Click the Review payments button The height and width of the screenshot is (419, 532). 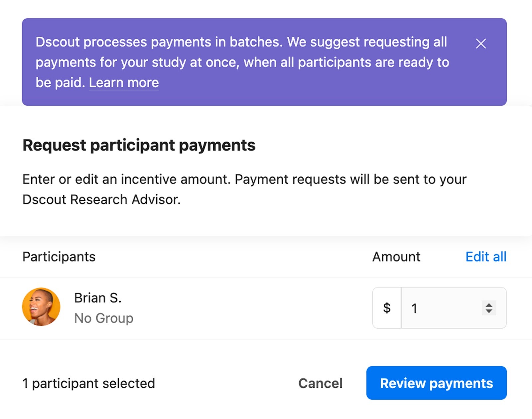coord(436,383)
